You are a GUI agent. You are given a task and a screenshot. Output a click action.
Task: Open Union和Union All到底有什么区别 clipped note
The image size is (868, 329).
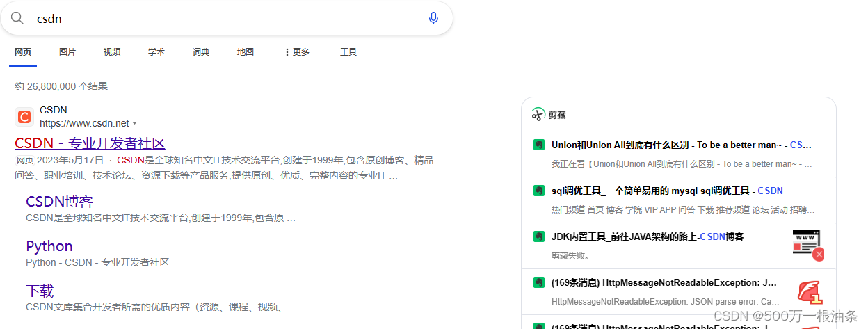(x=682, y=145)
